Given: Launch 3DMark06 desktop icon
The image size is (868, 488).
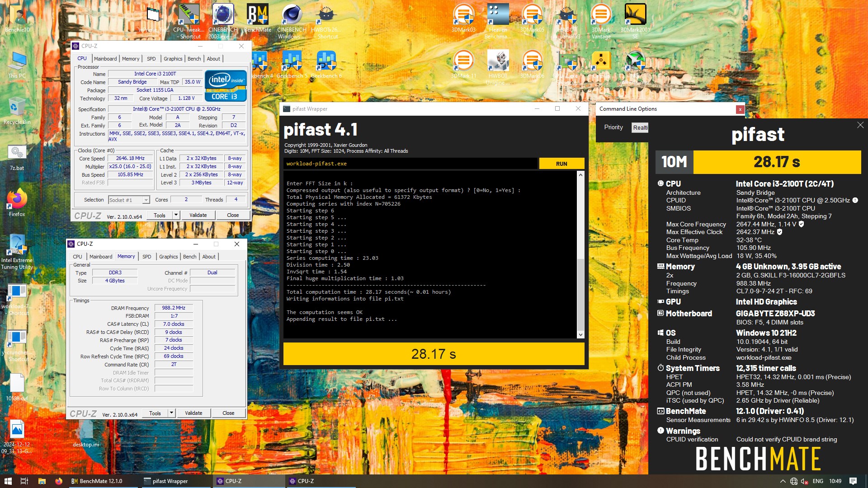Looking at the screenshot, I should (x=532, y=64).
